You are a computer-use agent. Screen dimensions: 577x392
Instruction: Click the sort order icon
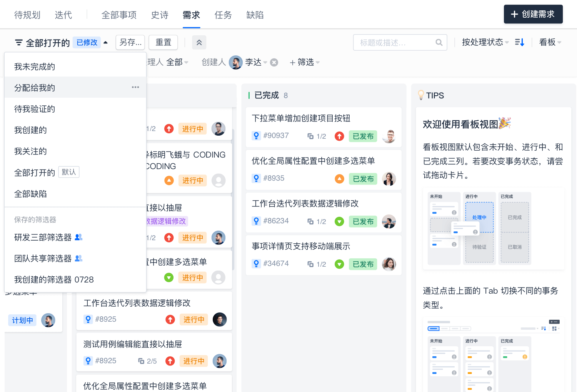(519, 42)
